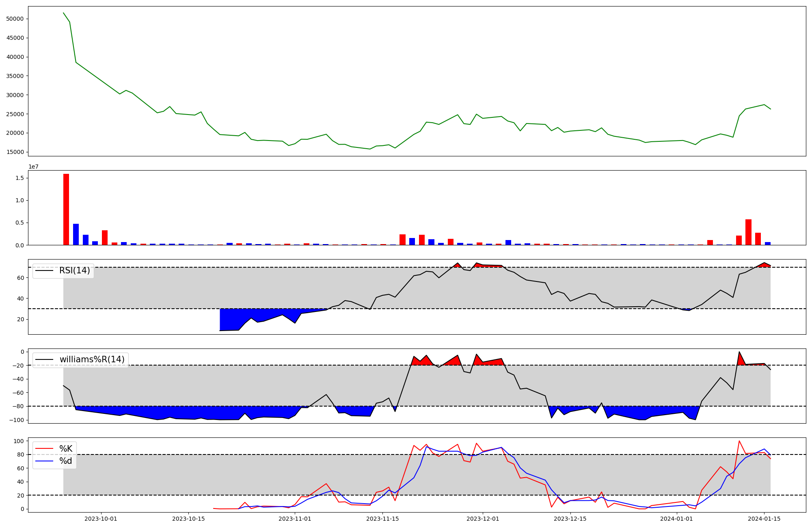Image resolution: width=812 pixels, height=528 pixels.
Task: Click the 2023-12-01 x-axis date label
Action: pos(483,519)
